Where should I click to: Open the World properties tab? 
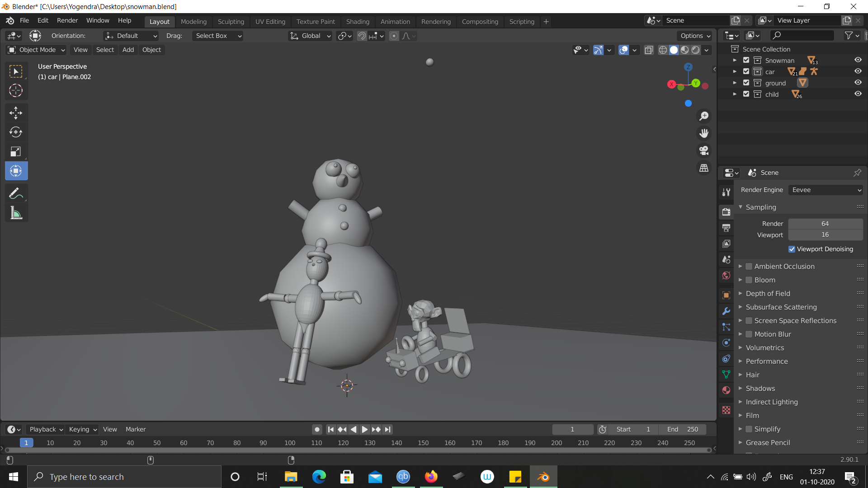tap(726, 275)
